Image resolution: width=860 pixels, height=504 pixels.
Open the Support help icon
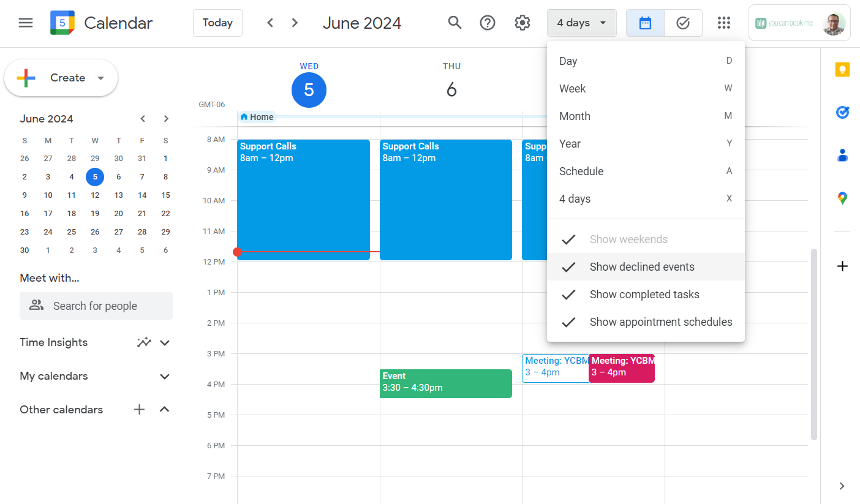pyautogui.click(x=488, y=23)
